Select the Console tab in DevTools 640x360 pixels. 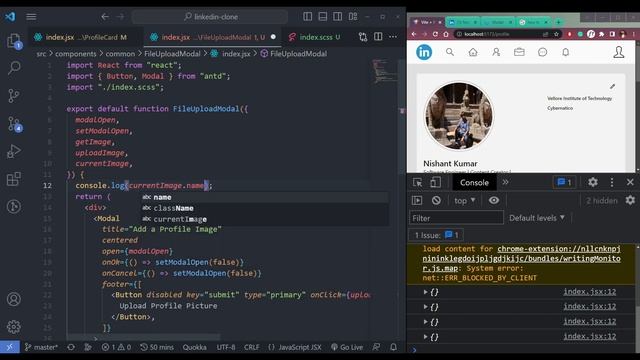click(x=474, y=182)
